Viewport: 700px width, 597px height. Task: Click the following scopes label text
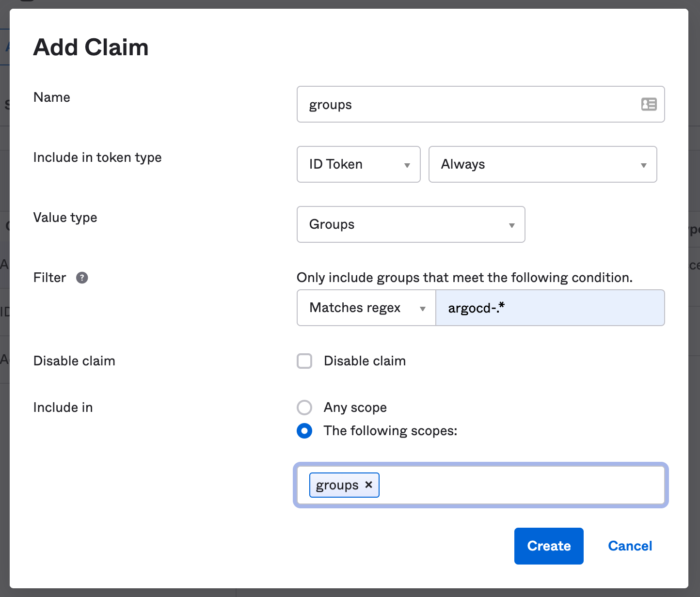click(x=390, y=431)
